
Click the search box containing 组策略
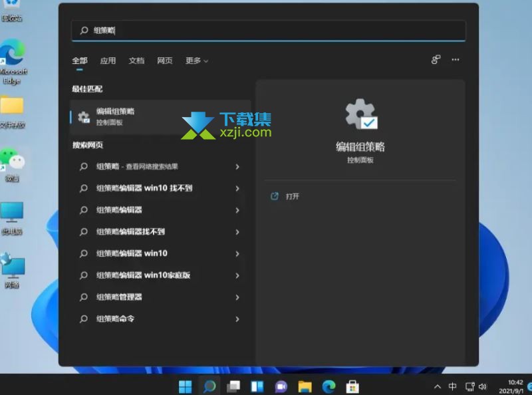(269, 31)
